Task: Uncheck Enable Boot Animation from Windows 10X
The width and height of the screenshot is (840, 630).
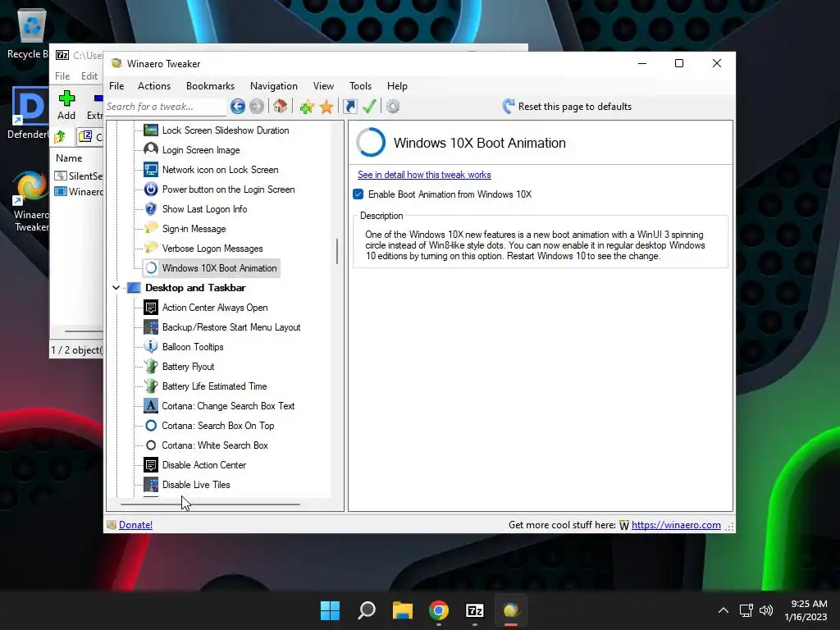Action: coord(358,194)
